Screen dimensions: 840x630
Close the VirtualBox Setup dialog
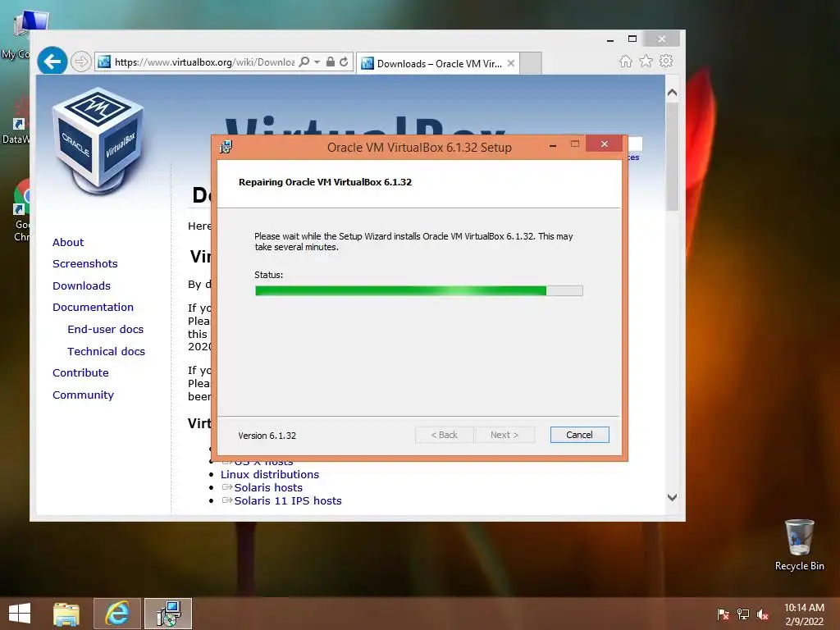click(x=605, y=144)
